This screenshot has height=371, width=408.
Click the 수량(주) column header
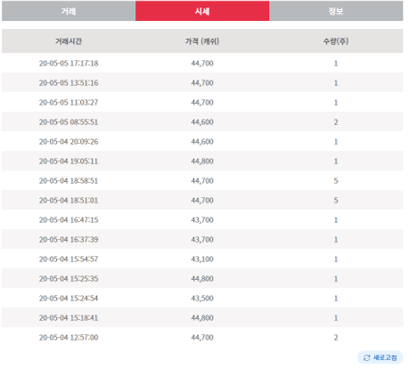(336, 41)
